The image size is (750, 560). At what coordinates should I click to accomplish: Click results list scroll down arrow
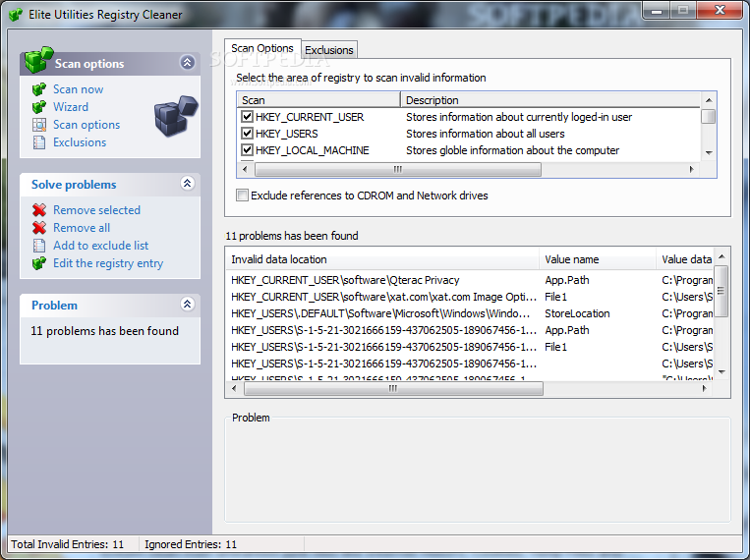click(721, 371)
